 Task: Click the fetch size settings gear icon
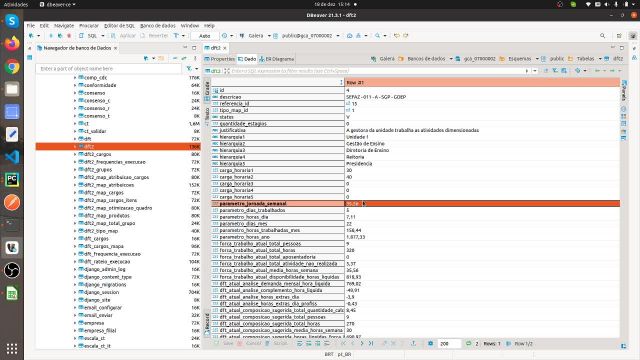pos(431,344)
